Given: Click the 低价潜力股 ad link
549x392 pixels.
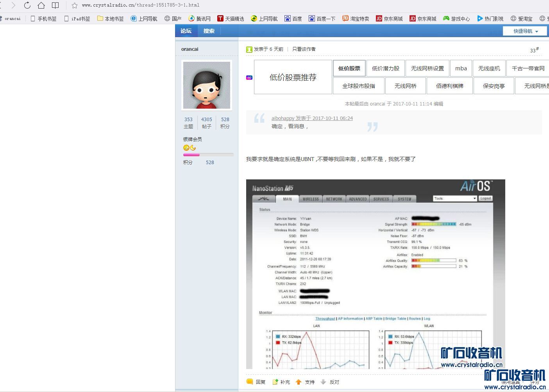Looking at the screenshot, I should coord(386,68).
